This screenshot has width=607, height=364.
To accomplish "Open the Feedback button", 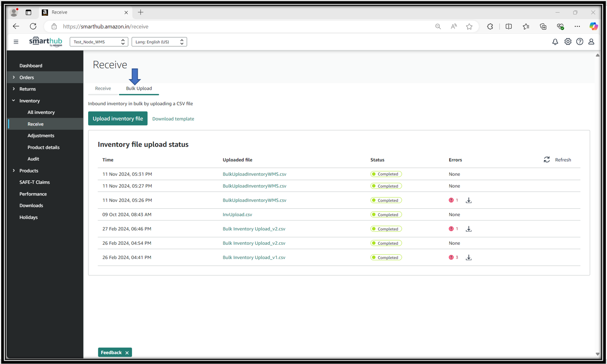I will click(x=111, y=353).
